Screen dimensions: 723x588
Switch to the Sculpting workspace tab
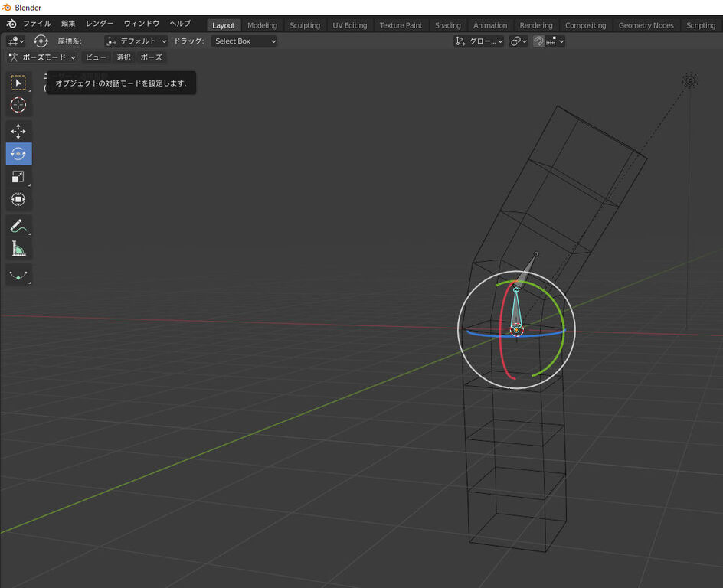pyautogui.click(x=305, y=25)
